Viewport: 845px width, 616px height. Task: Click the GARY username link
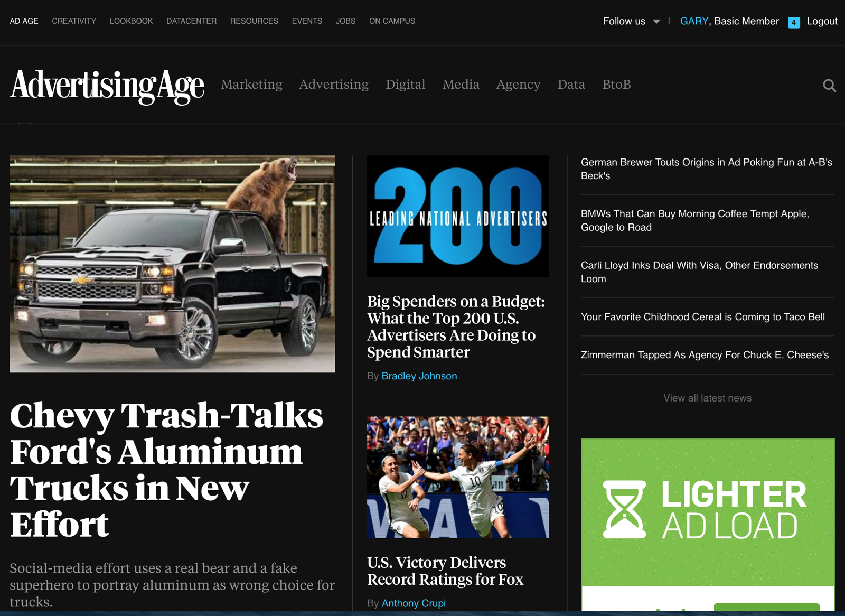694,21
